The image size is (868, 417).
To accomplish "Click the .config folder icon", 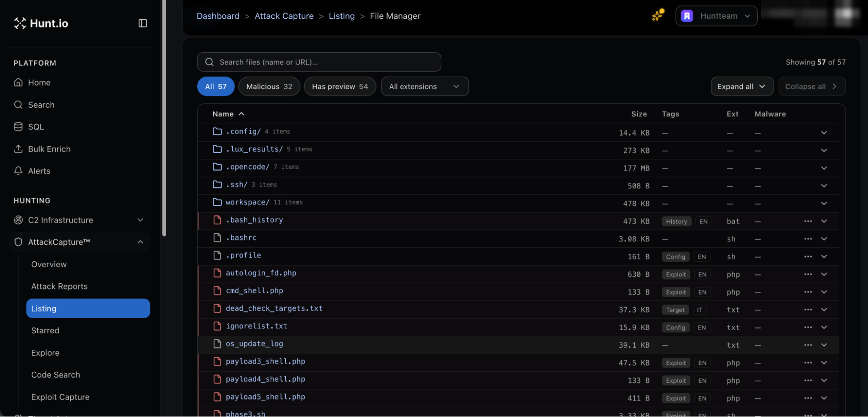I will coord(217,131).
